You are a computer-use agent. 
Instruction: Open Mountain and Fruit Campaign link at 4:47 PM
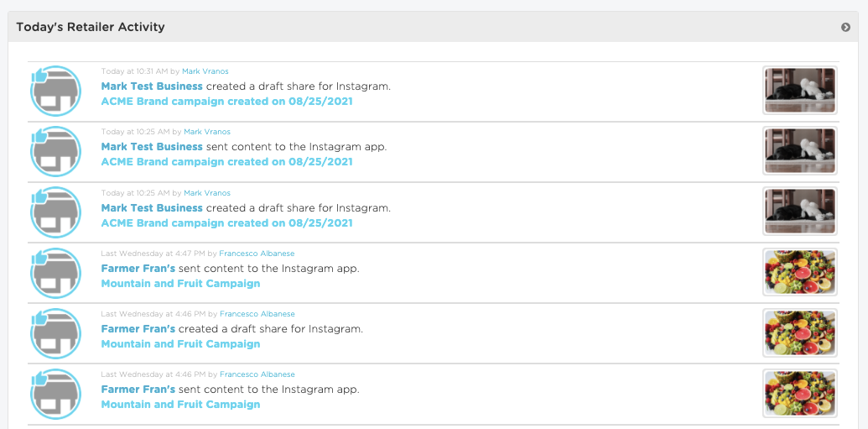point(180,283)
